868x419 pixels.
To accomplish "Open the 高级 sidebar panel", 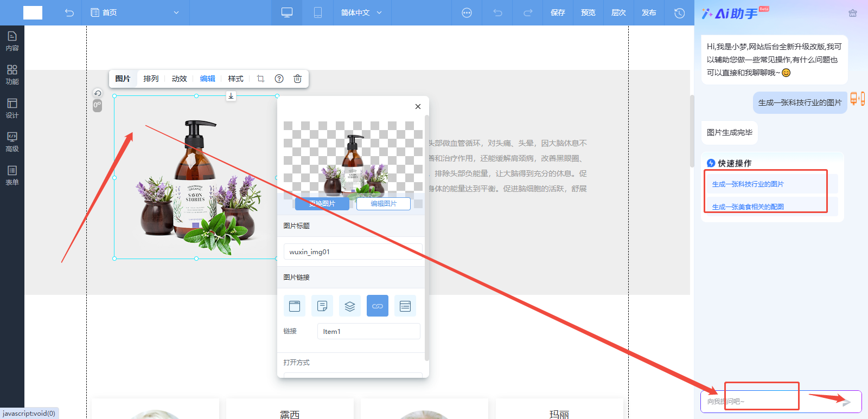I will point(12,142).
